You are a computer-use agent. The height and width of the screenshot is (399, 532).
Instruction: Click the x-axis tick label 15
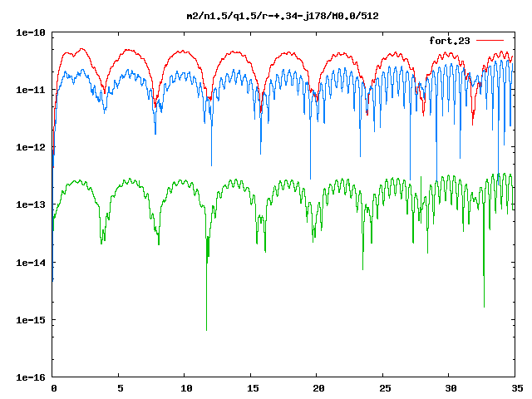(x=253, y=388)
